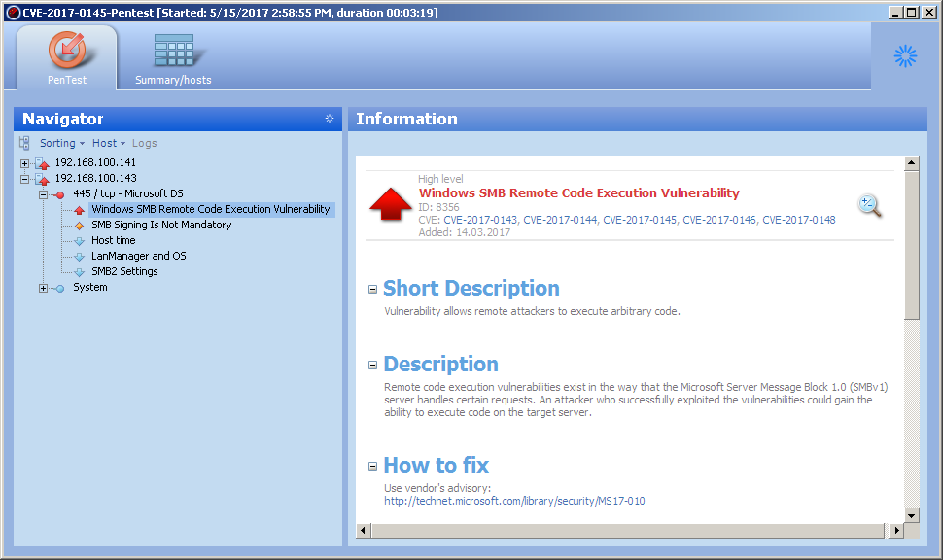Viewport: 943px width, 560px height.
Task: Collapse the Short Description section
Action: (x=372, y=290)
